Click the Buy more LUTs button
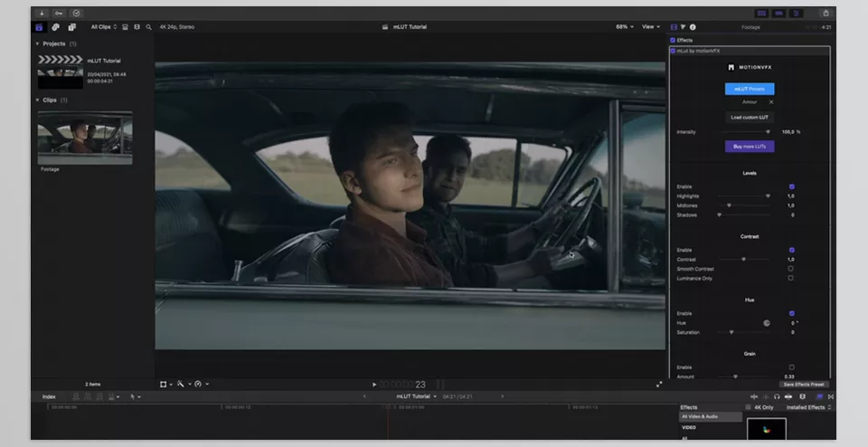 click(x=750, y=147)
